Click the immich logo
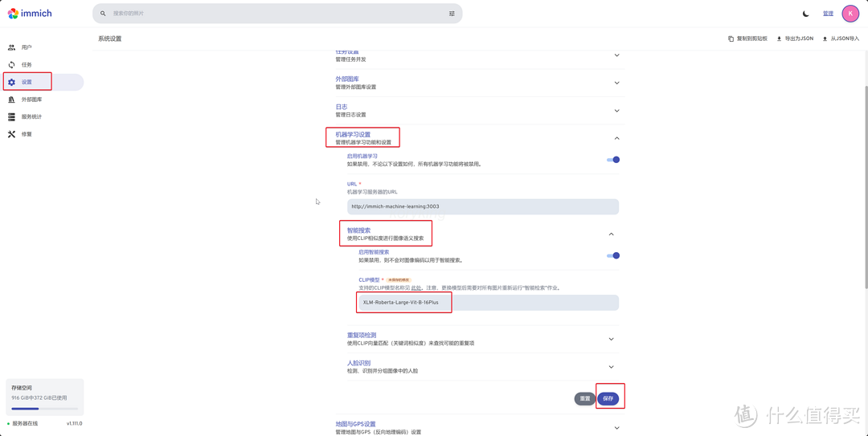Screen dimensions: 868x436 tap(30, 14)
